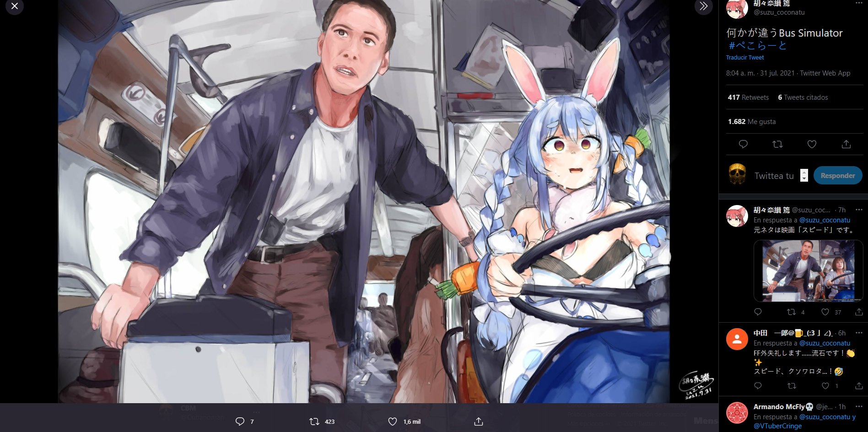Open the main tweet's three-dot options menu
The height and width of the screenshot is (432, 868).
click(x=859, y=3)
